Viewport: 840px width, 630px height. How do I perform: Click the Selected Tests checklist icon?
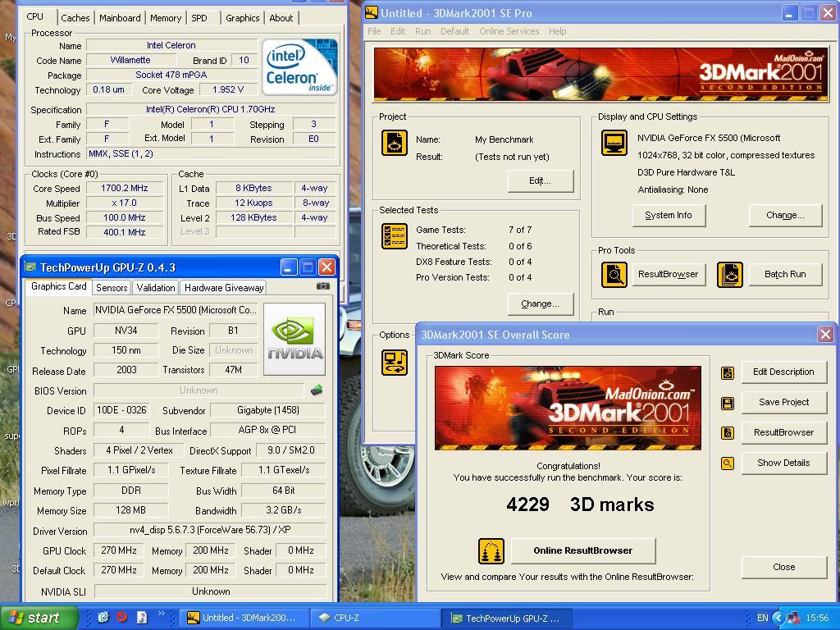[395, 236]
